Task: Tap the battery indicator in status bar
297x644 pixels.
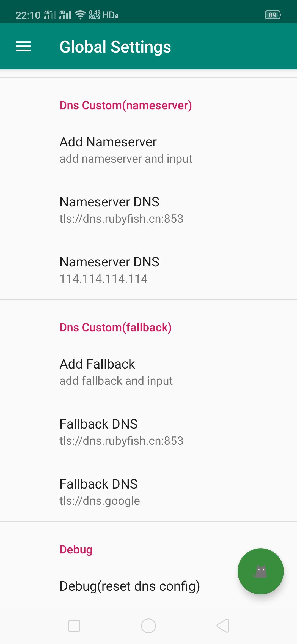Action: 273,15
